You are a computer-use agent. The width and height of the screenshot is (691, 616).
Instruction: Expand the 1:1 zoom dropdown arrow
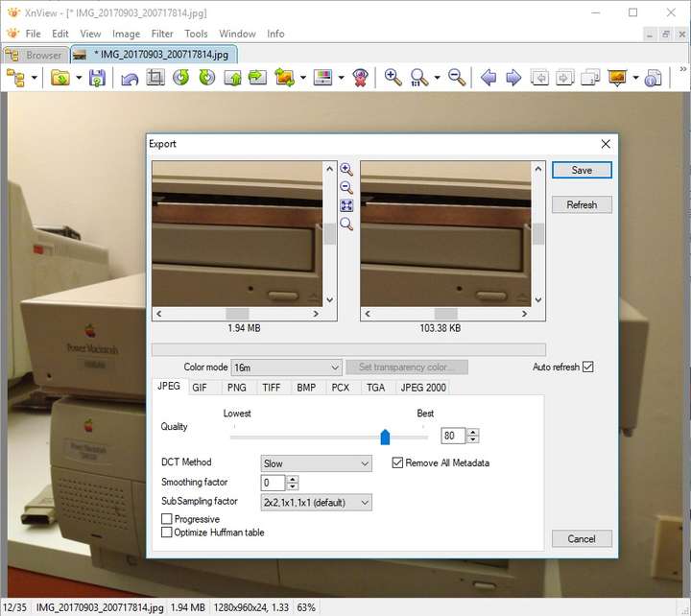[x=437, y=78]
